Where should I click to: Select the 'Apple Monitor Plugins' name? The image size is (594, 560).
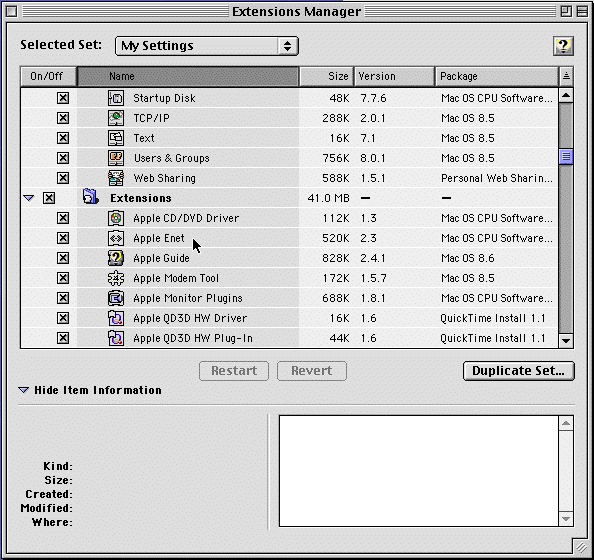point(188,299)
